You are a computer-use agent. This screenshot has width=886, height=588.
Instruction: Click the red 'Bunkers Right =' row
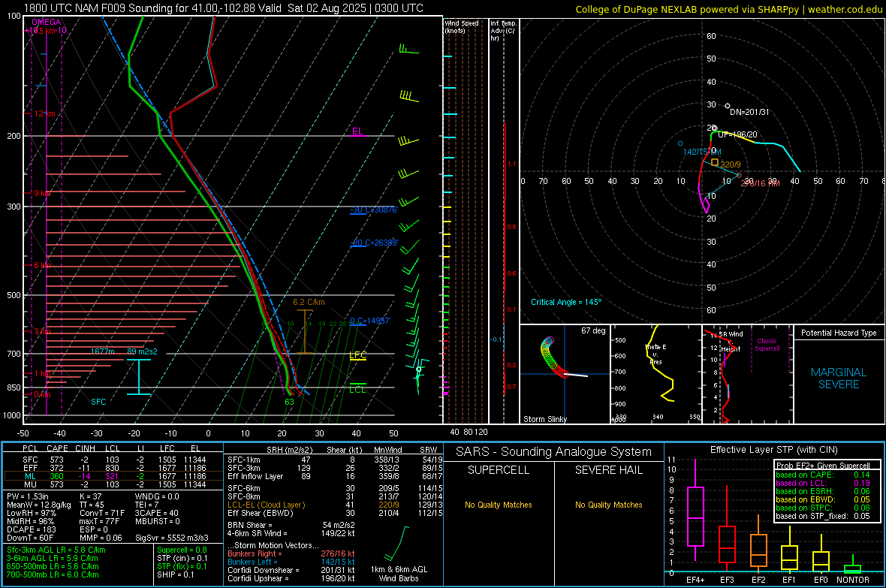[291, 553]
